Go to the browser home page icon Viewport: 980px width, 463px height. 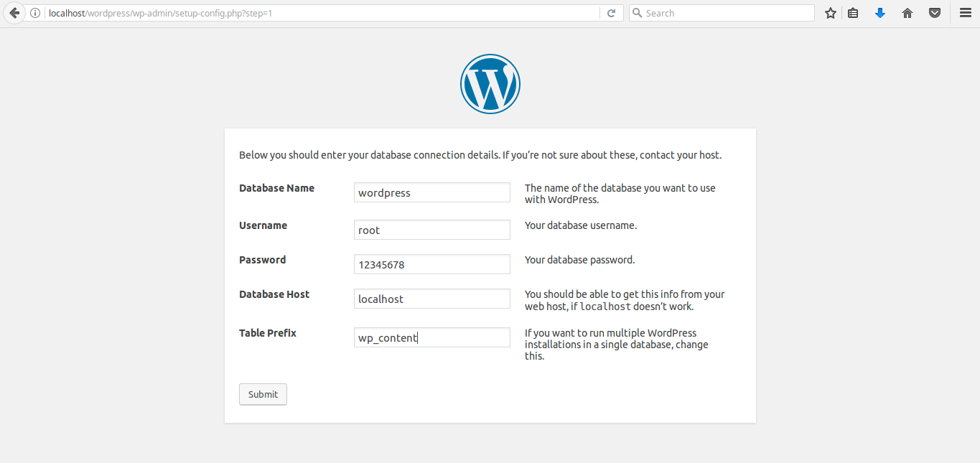pyautogui.click(x=907, y=13)
